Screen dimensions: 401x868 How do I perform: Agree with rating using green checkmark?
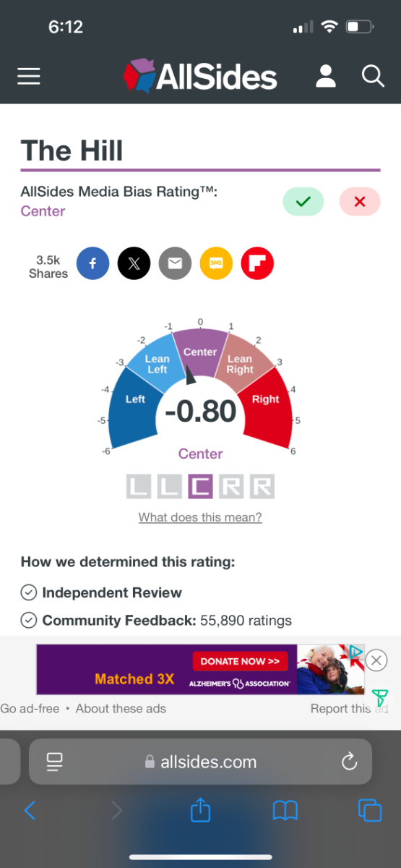click(303, 202)
